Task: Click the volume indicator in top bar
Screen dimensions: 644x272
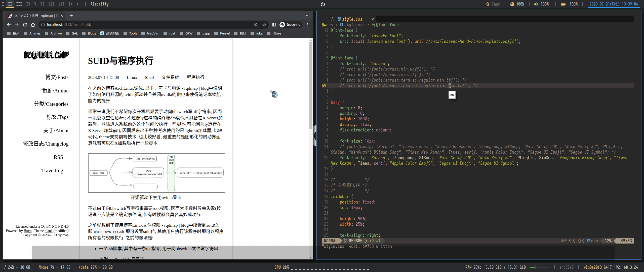Action: pyautogui.click(x=541, y=4)
